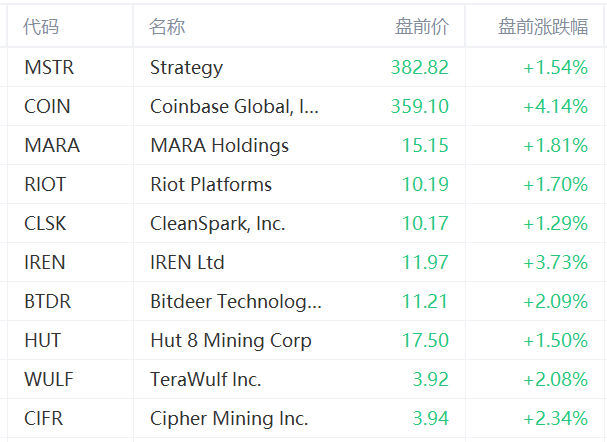Viewport: 607px width, 442px height.
Task: Open the Cipher Mining Inc. name
Action: pyautogui.click(x=229, y=418)
